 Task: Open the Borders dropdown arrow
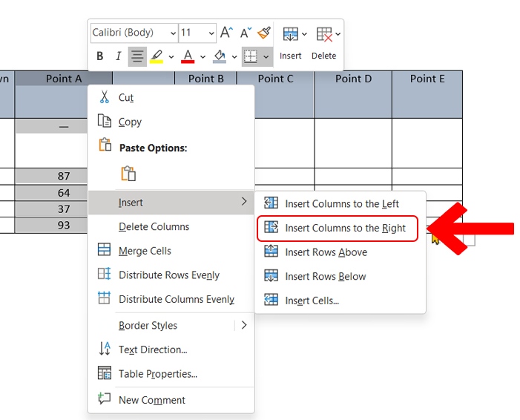pos(266,56)
